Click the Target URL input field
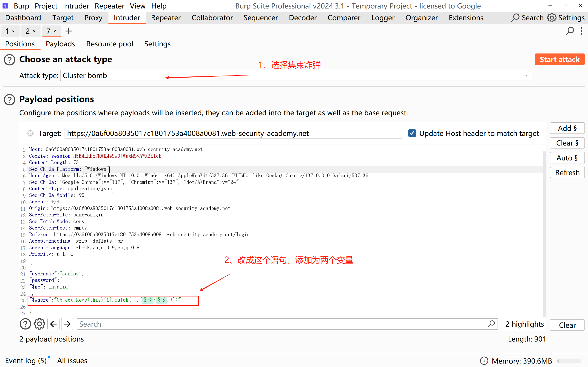588x367 pixels. [233, 133]
